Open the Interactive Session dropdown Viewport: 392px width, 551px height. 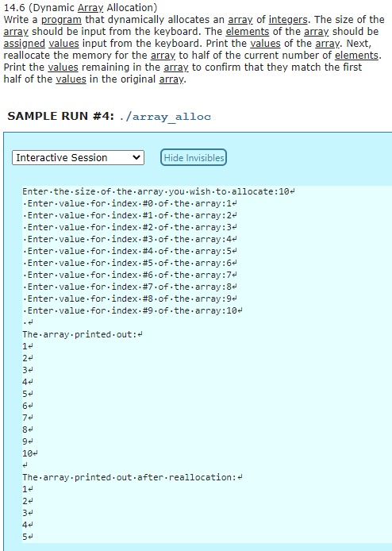pyautogui.click(x=78, y=157)
